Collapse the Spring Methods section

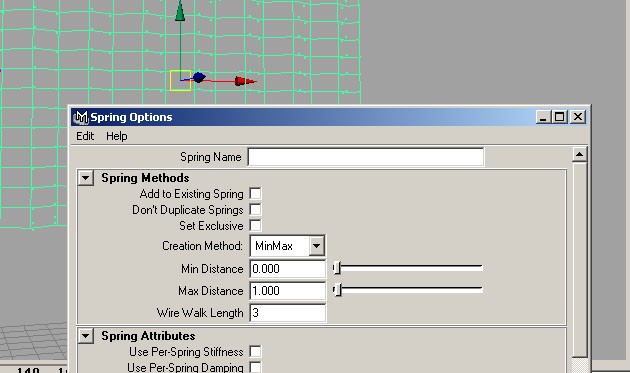click(x=86, y=178)
